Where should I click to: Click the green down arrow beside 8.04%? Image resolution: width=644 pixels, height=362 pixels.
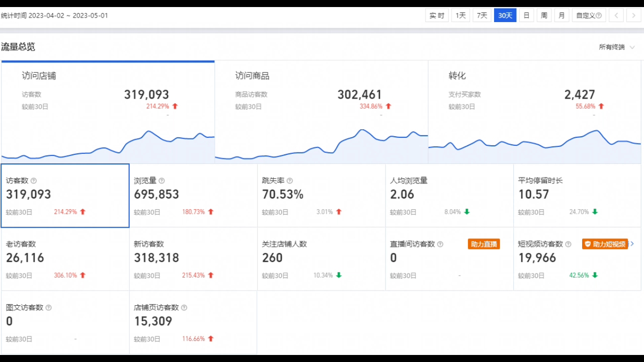click(x=467, y=212)
